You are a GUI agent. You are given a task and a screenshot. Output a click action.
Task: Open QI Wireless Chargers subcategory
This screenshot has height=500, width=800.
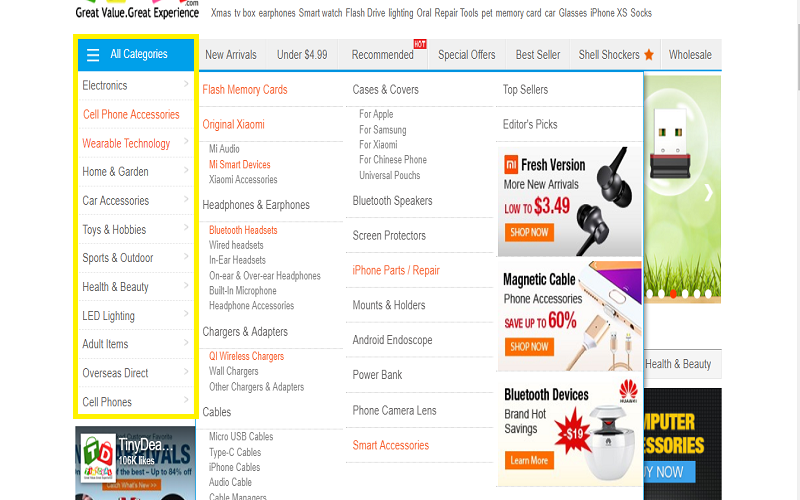(246, 356)
